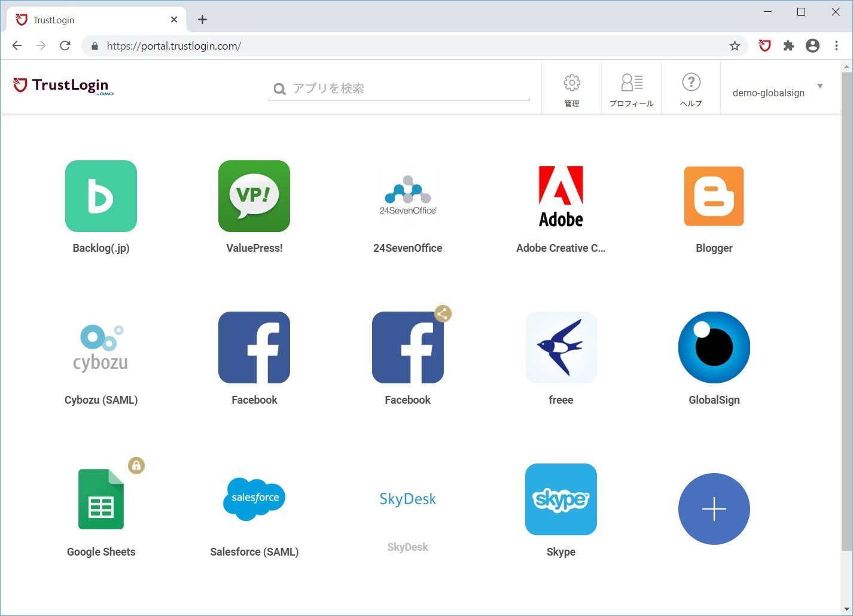Open the ヘルプ help page
Screen dimensions: 853x616
pos(691,87)
